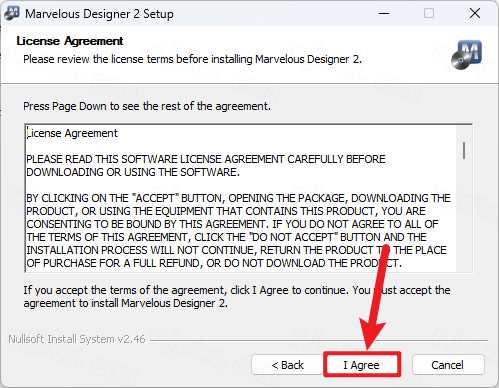The width and height of the screenshot is (499, 388).
Task: Minimize the setup window
Action: pos(384,13)
